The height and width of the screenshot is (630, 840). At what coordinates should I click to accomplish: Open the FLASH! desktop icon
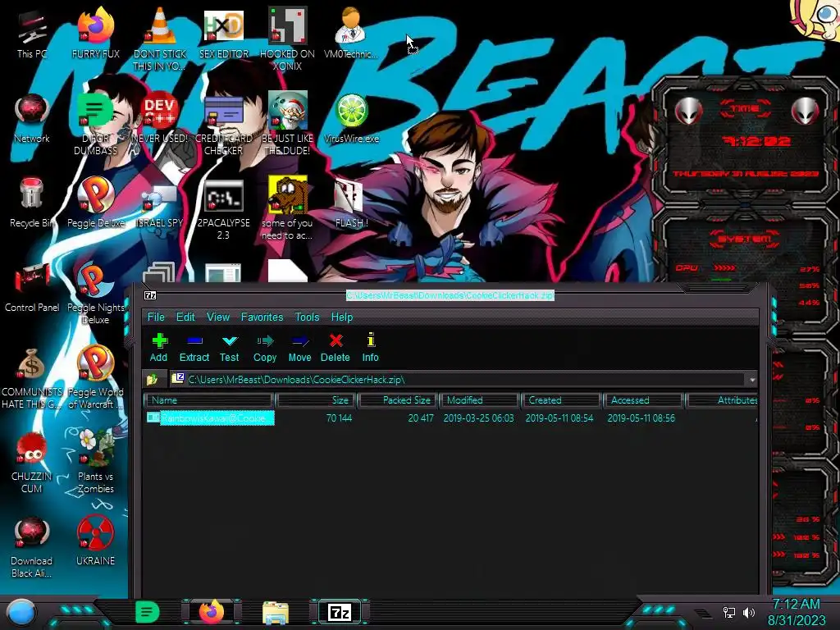(x=351, y=203)
